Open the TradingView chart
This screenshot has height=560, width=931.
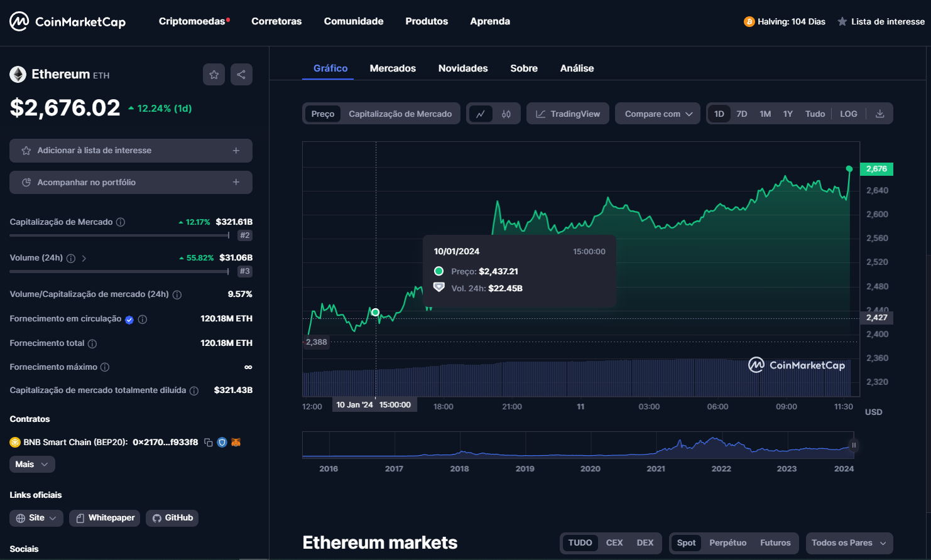click(x=568, y=114)
